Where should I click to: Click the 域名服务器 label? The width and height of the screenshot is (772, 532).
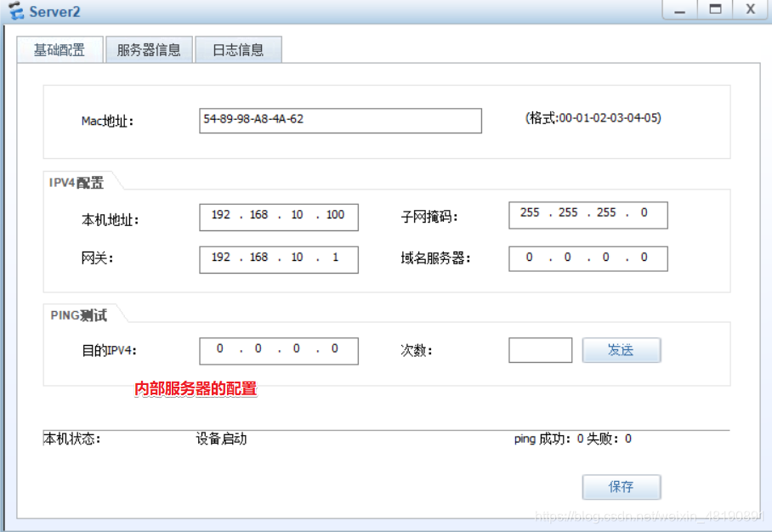click(x=435, y=258)
